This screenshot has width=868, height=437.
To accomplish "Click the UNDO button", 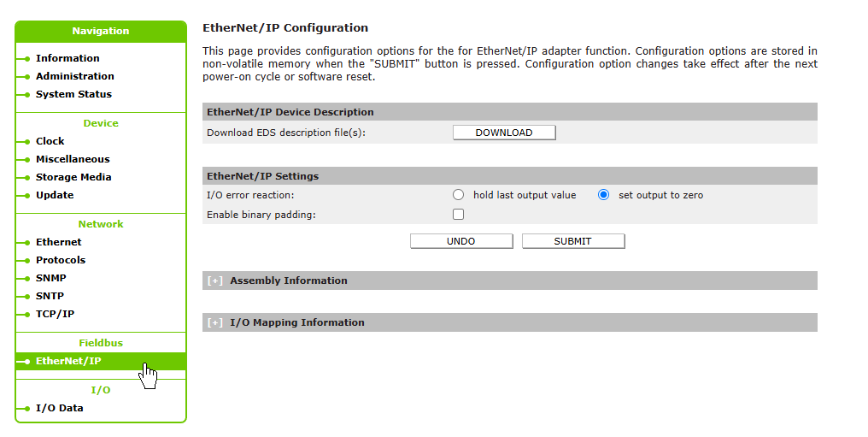I will 461,241.
